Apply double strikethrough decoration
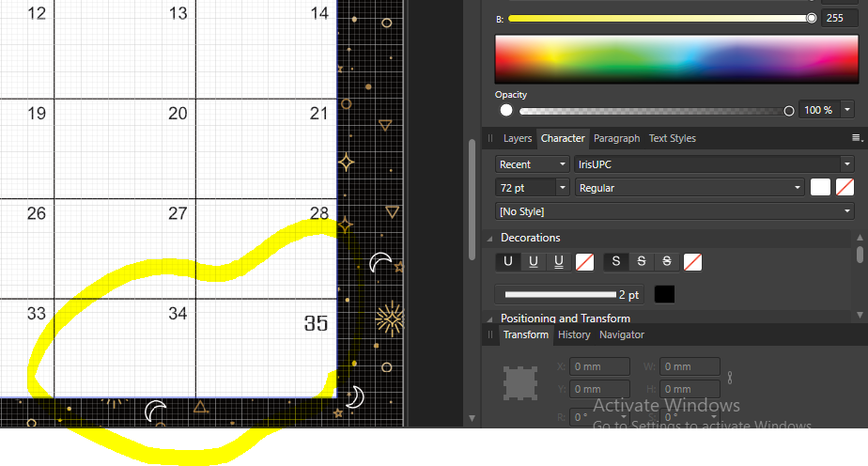 667,262
